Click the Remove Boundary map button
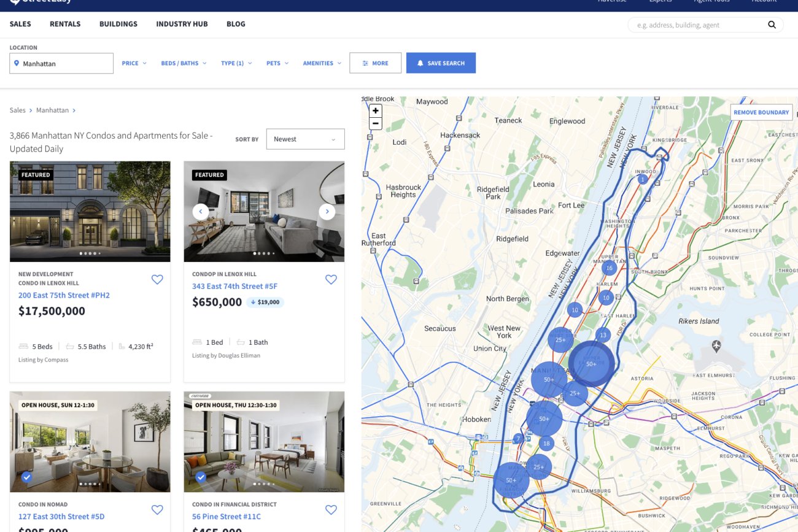 click(761, 112)
